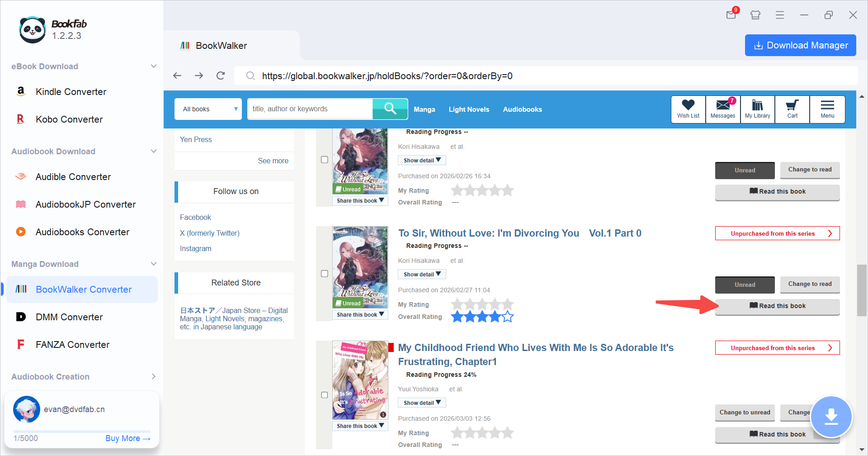Click Read this book for the divorcing series
Image resolution: width=868 pixels, height=456 pixels.
777,306
